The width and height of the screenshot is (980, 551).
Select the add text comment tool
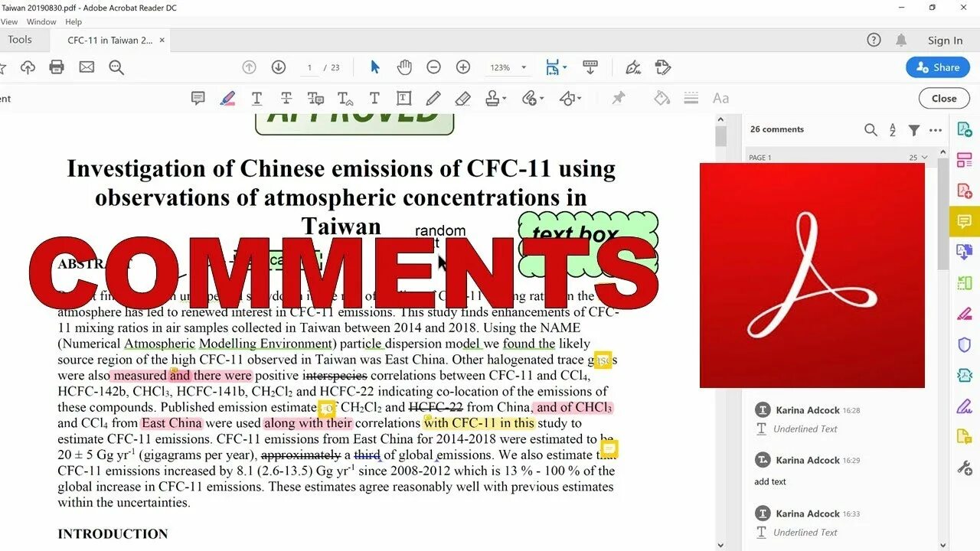[x=374, y=98]
